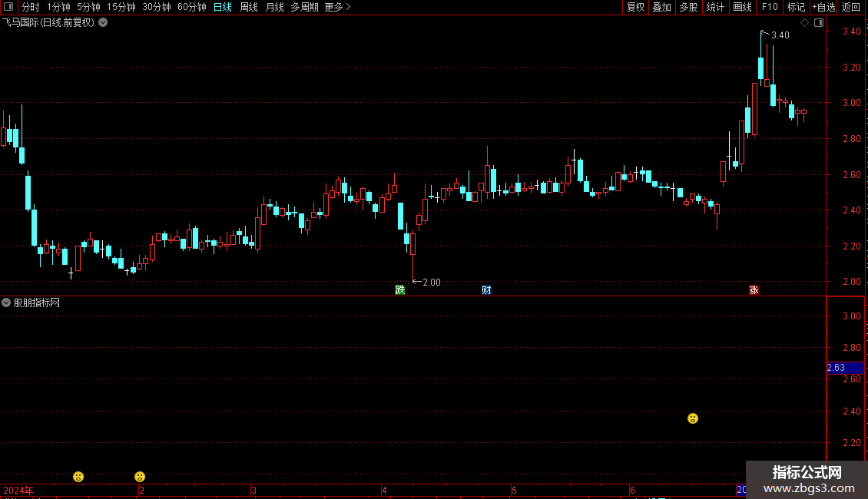Viewport: 868px width, 499px height.
Task: Switch to 周线 weekly chart
Action: click(249, 7)
